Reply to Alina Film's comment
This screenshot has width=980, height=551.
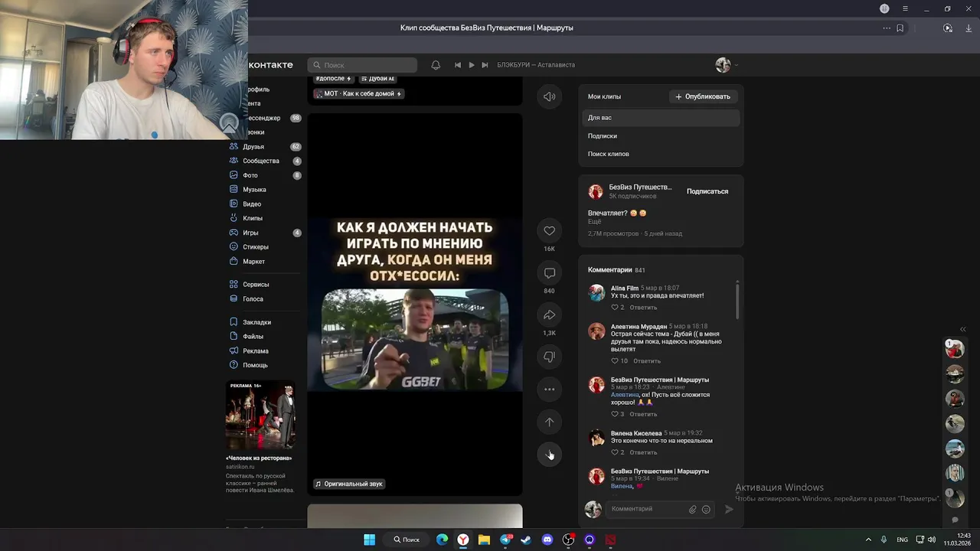click(643, 308)
